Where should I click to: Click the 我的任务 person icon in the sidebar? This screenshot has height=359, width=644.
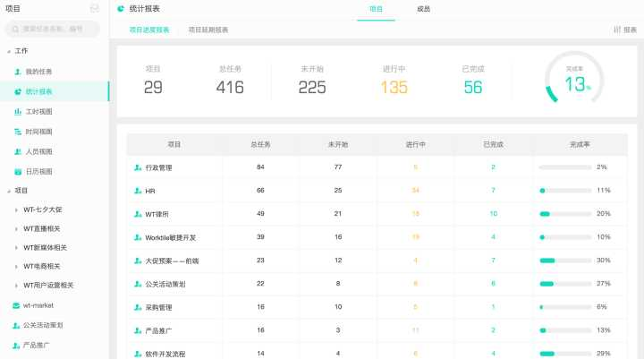18,72
